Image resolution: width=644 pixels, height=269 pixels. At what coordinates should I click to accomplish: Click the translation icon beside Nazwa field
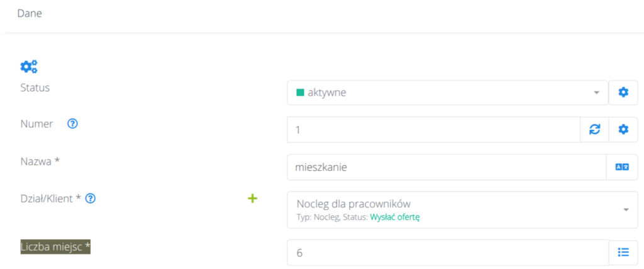point(622,167)
